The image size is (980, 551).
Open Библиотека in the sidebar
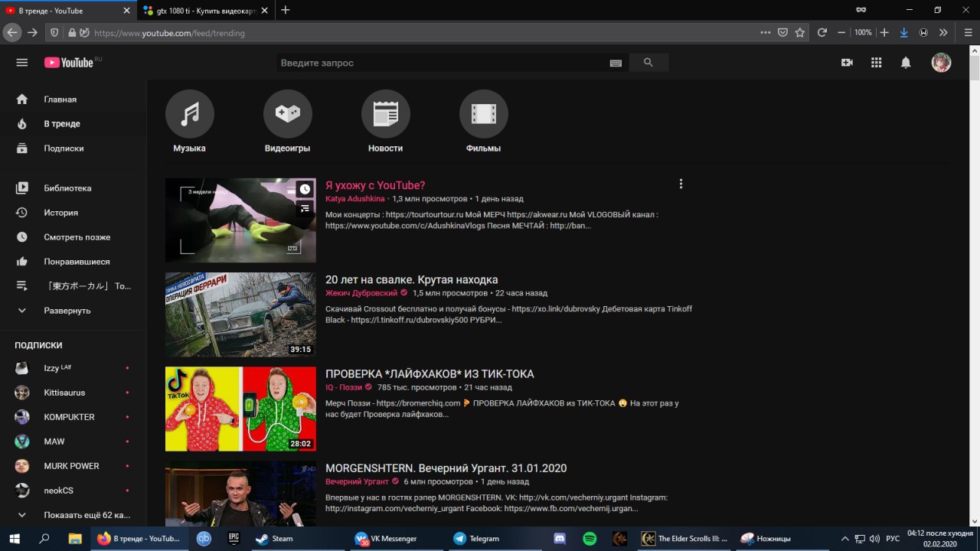point(73,188)
